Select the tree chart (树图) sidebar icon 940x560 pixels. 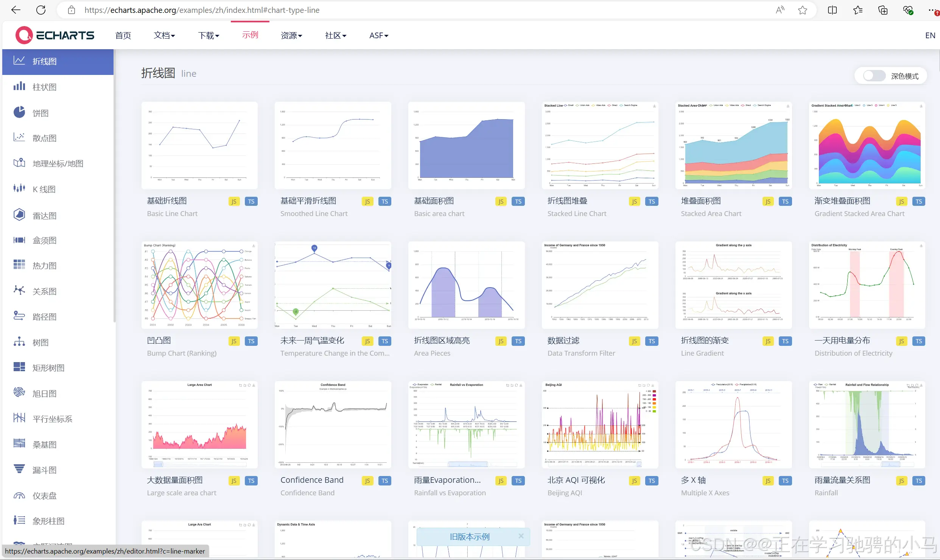(x=19, y=342)
